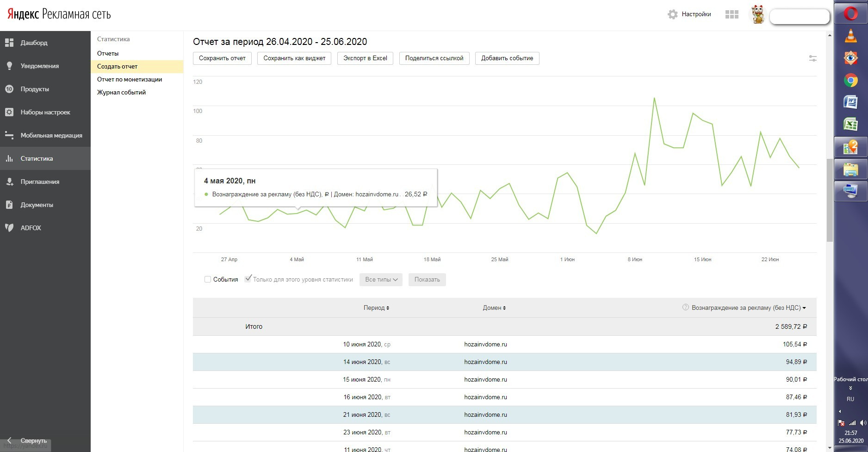Sort table by Период column
The width and height of the screenshot is (868, 452).
click(x=376, y=308)
